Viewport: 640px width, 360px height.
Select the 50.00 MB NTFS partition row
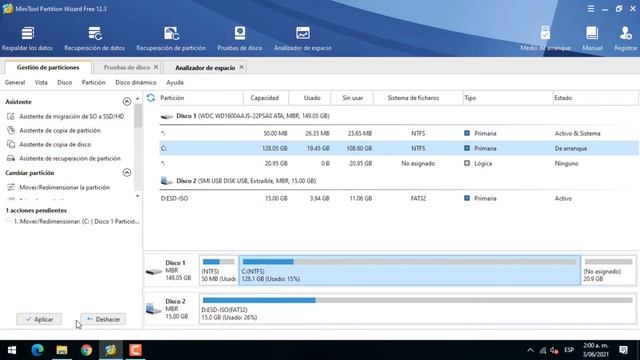(398, 133)
